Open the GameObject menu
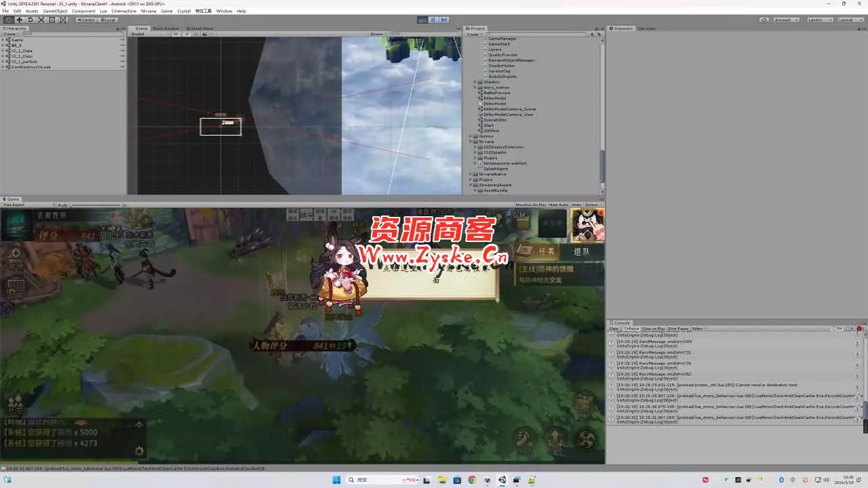868x488 pixels. (55, 11)
